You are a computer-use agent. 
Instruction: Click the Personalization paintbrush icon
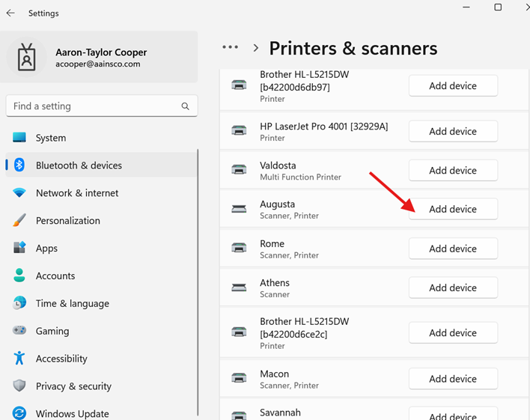tap(19, 221)
